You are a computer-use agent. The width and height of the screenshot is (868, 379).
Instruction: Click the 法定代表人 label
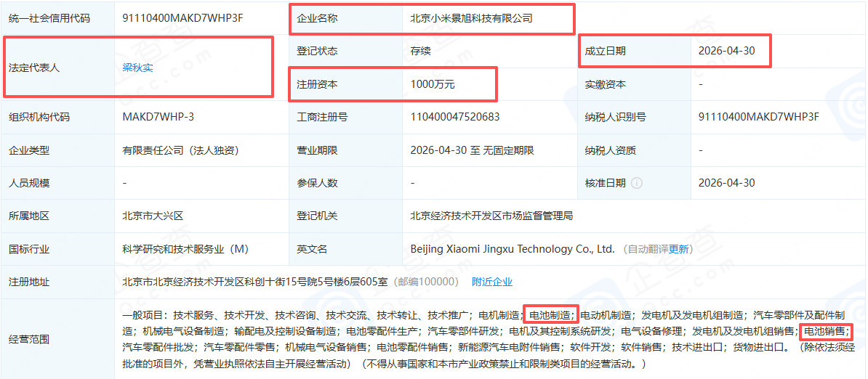(x=33, y=68)
